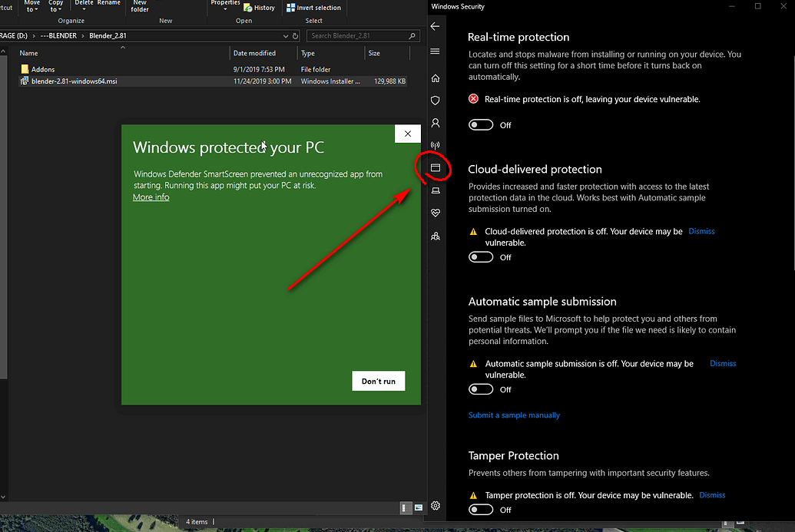Turn on Cloud-delivered protection toggle
Screen dimensions: 795x532
[481, 257]
